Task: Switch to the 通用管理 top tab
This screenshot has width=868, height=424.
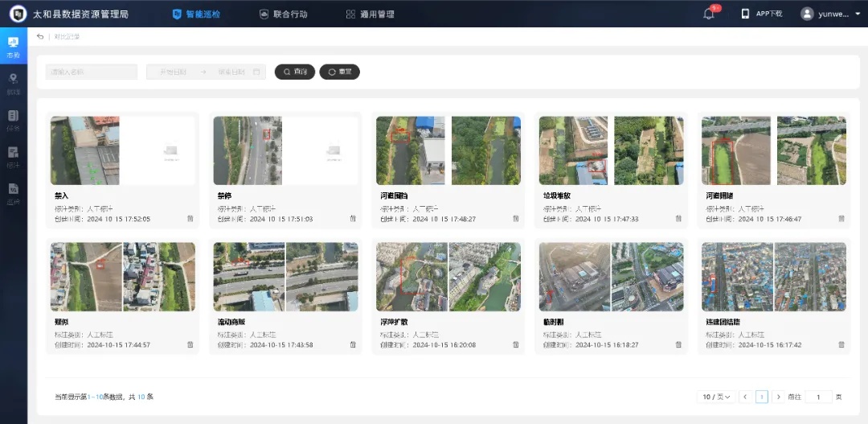Action: (370, 14)
